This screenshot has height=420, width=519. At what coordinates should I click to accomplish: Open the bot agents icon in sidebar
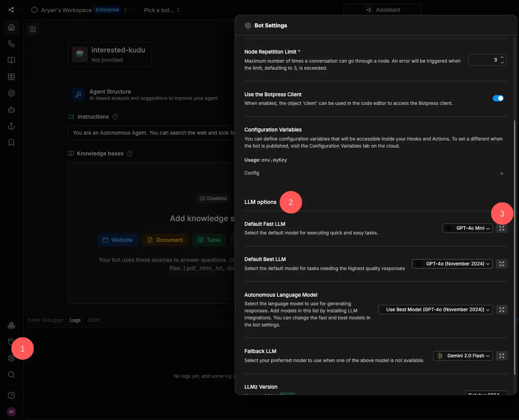(11, 110)
